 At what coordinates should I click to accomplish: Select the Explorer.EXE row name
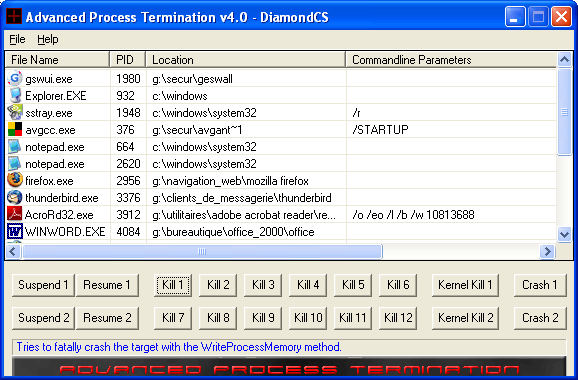tap(56, 96)
